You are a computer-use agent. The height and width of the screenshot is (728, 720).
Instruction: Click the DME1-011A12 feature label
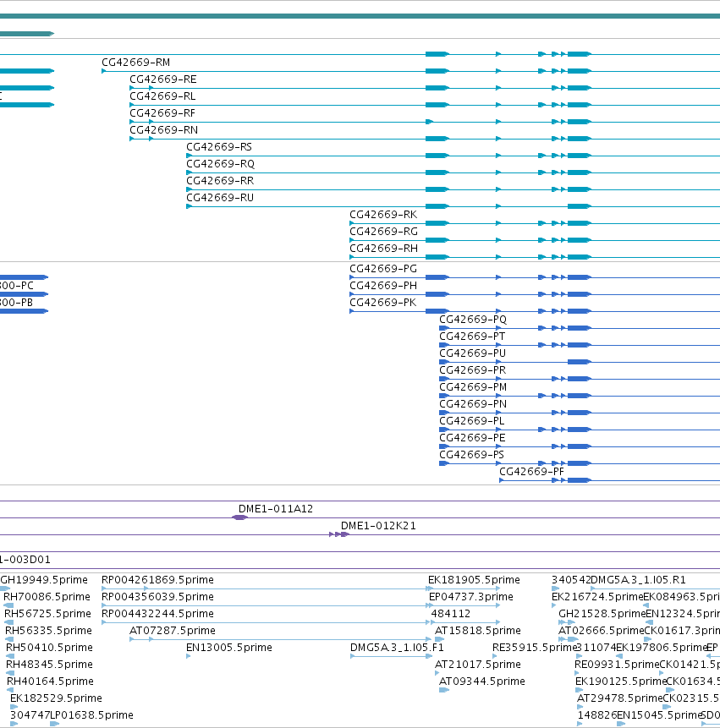276,509
